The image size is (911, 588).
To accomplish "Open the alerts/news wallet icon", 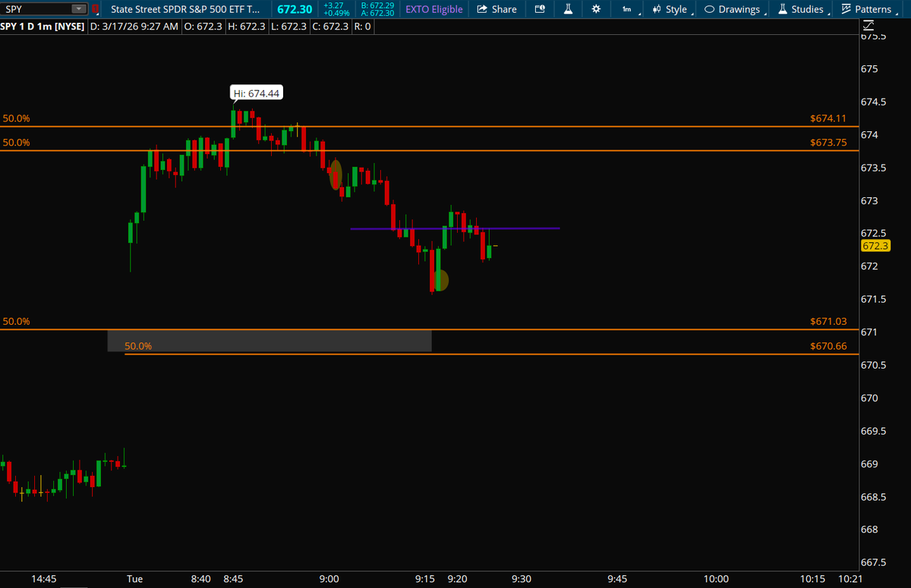I will [540, 9].
